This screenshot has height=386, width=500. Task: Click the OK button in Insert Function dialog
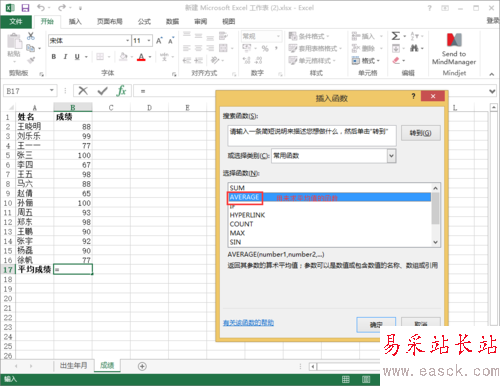[x=376, y=324]
